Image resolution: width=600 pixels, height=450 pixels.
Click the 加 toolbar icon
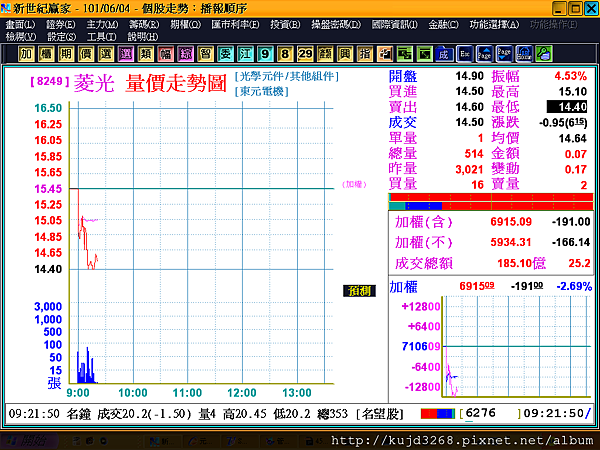point(26,54)
